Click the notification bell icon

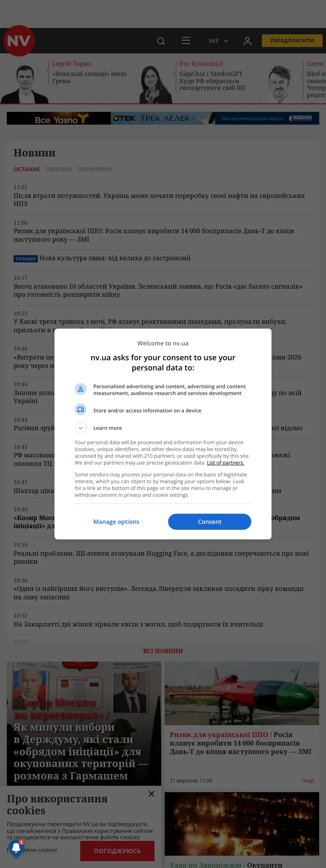pos(16,848)
